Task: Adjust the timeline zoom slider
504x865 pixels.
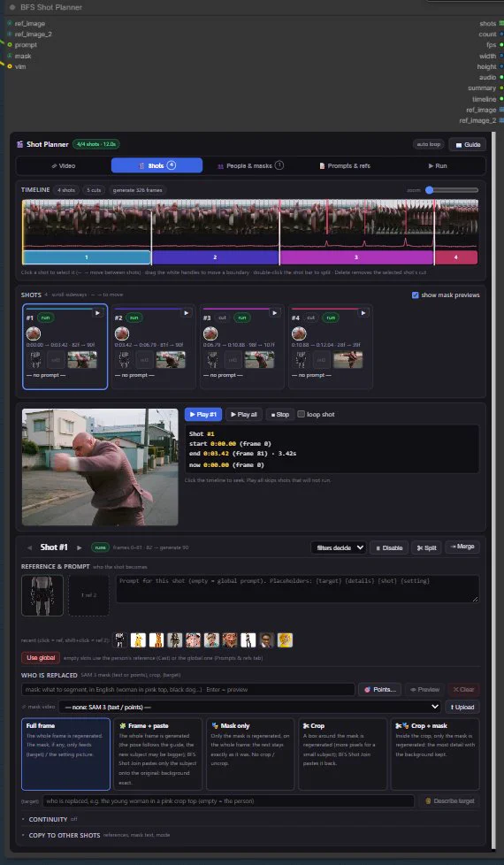Action: (452, 190)
